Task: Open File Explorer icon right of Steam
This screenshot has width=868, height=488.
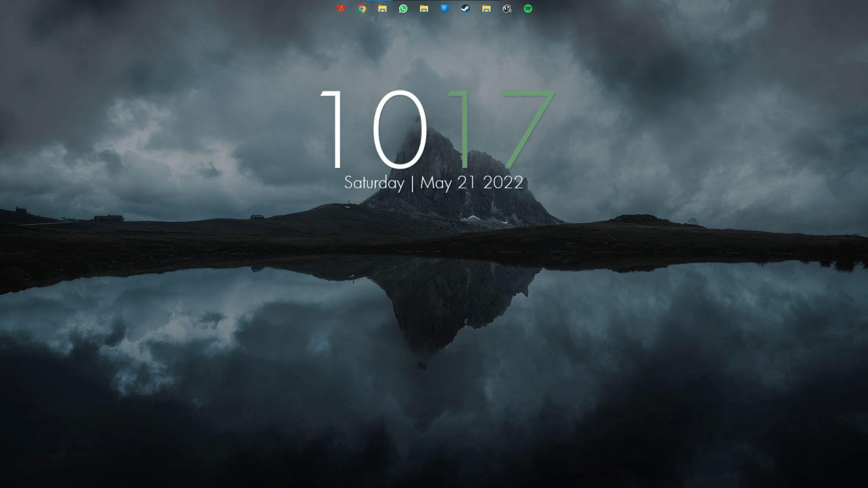Action: pyautogui.click(x=486, y=9)
